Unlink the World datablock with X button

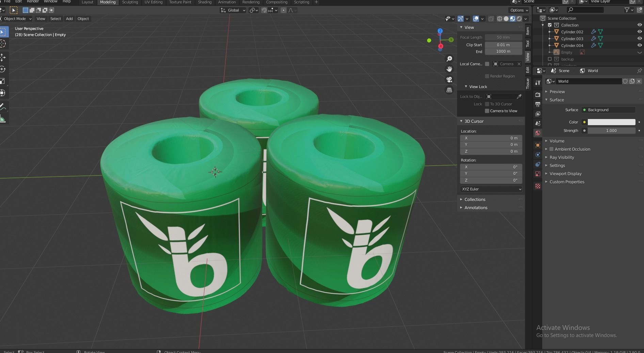(x=639, y=81)
